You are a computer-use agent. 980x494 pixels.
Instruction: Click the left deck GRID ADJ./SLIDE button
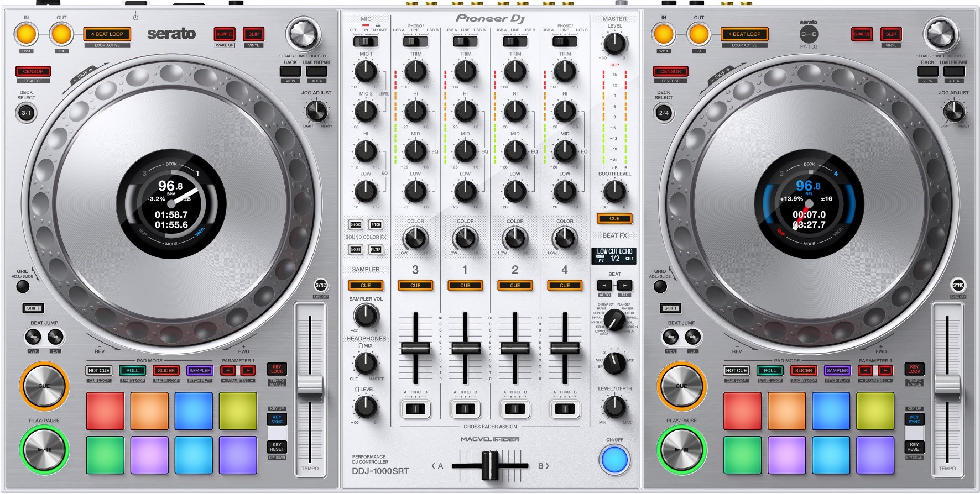tap(23, 286)
